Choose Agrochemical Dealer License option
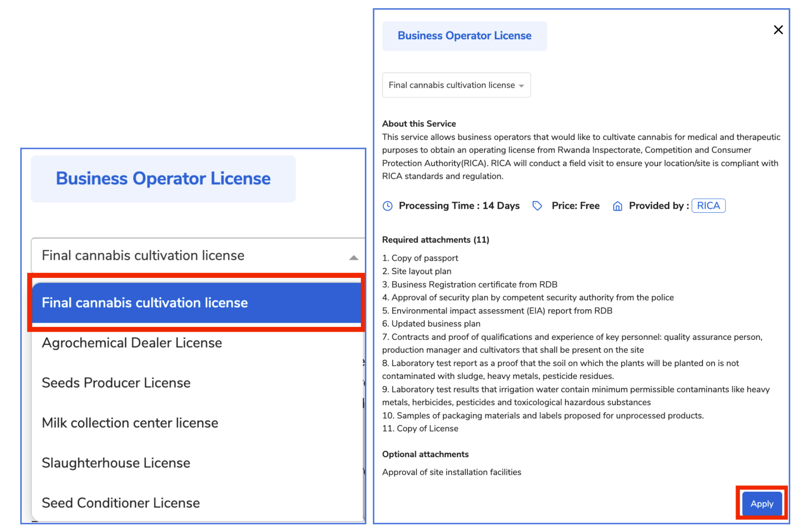796x532 pixels. [132, 343]
